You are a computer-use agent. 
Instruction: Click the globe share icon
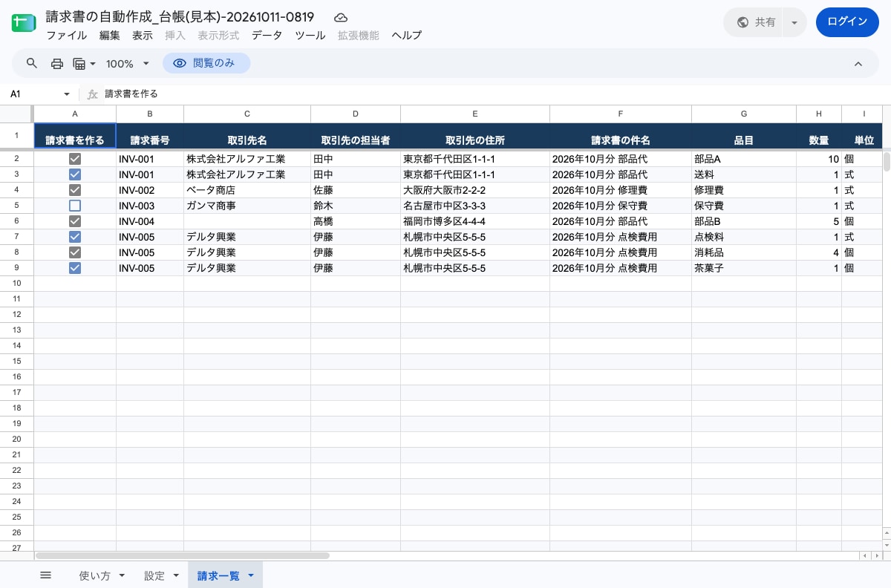(x=742, y=22)
